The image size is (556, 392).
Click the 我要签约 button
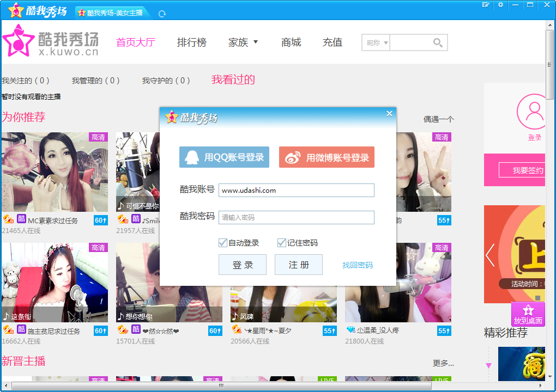pos(522,170)
